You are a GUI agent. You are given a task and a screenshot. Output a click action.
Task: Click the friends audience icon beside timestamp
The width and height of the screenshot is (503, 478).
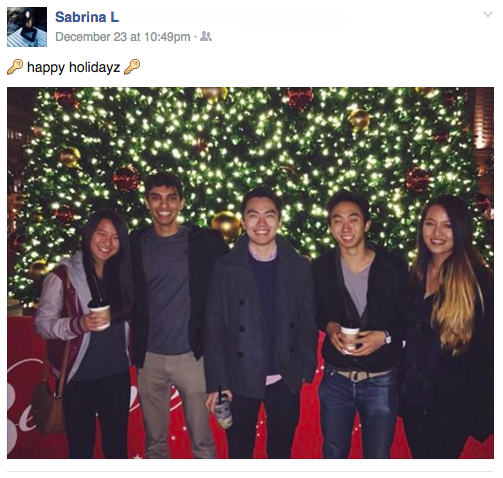click(206, 36)
